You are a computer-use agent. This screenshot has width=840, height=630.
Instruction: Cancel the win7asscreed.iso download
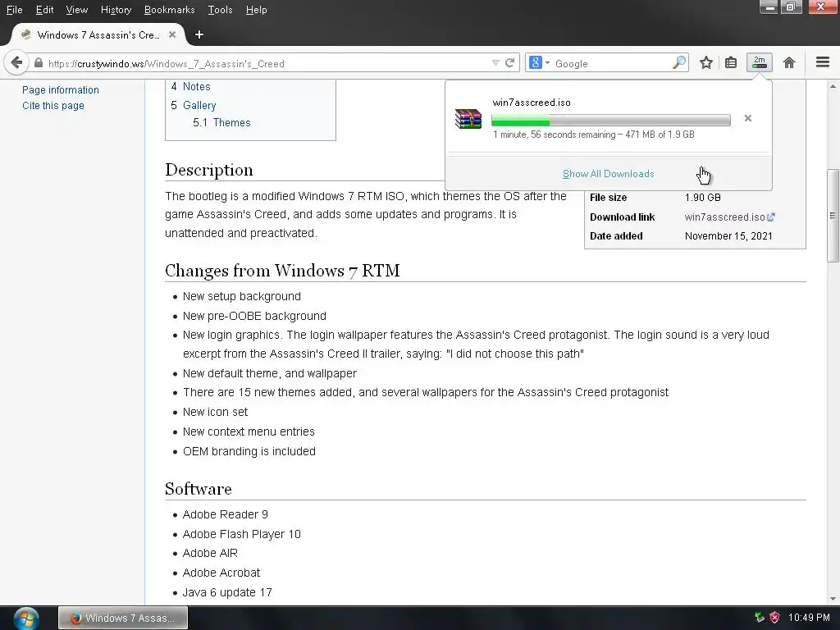(x=748, y=118)
